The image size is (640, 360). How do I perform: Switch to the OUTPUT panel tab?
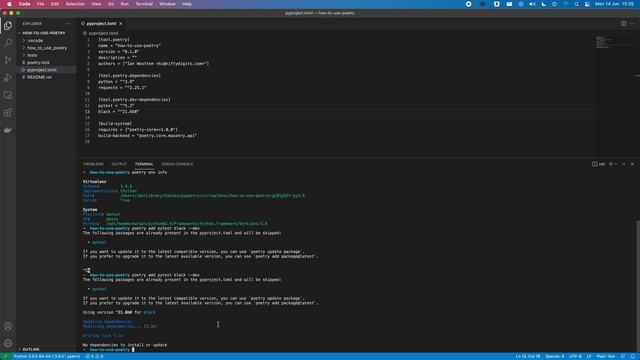click(x=119, y=164)
